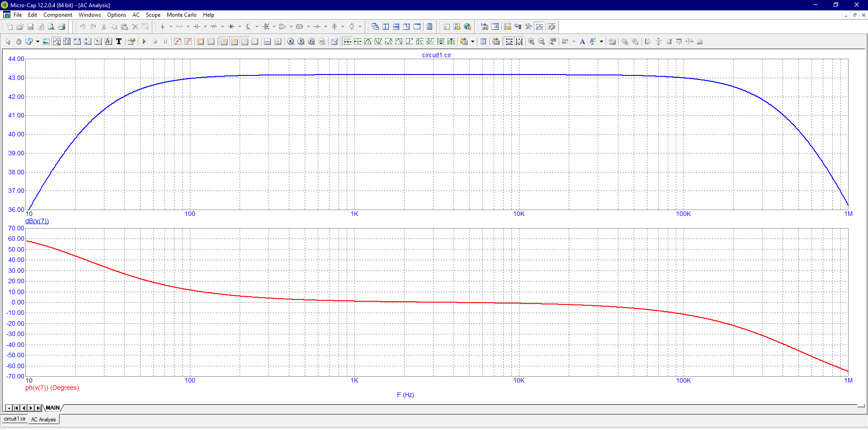
Task: Select the Resistor component icon
Action: click(x=179, y=27)
